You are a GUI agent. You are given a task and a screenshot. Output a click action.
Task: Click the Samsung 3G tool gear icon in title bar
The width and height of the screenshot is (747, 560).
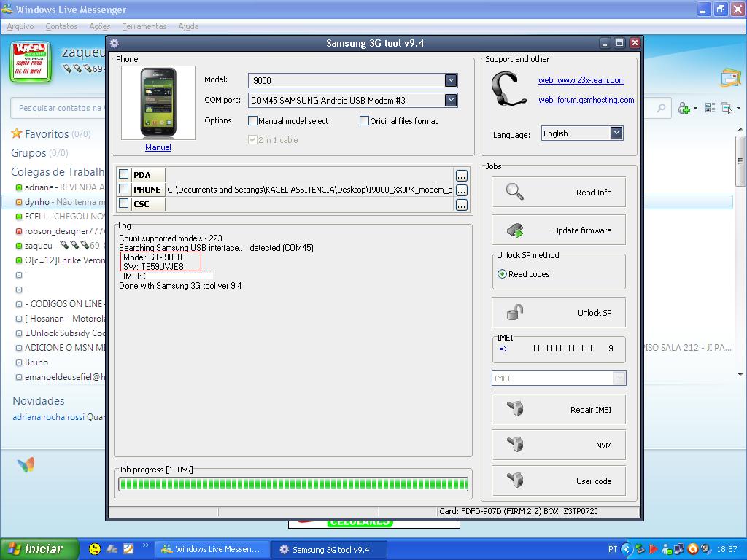pos(115,43)
